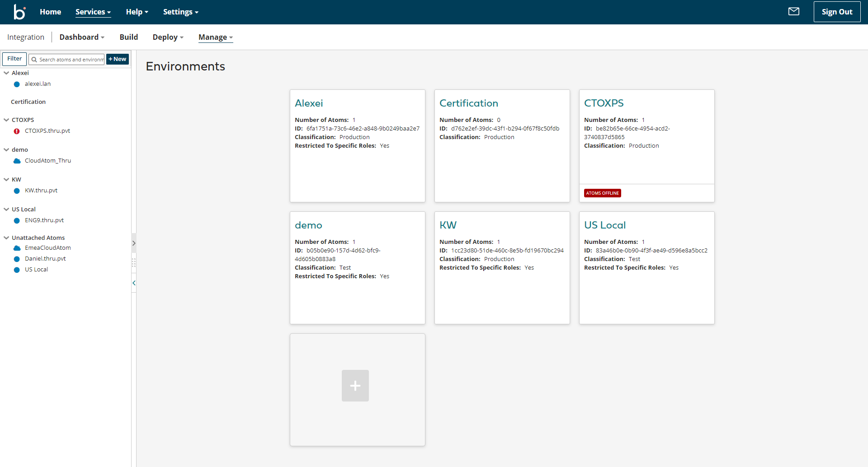
Task: Click the Boomi logo icon
Action: [x=19, y=12]
